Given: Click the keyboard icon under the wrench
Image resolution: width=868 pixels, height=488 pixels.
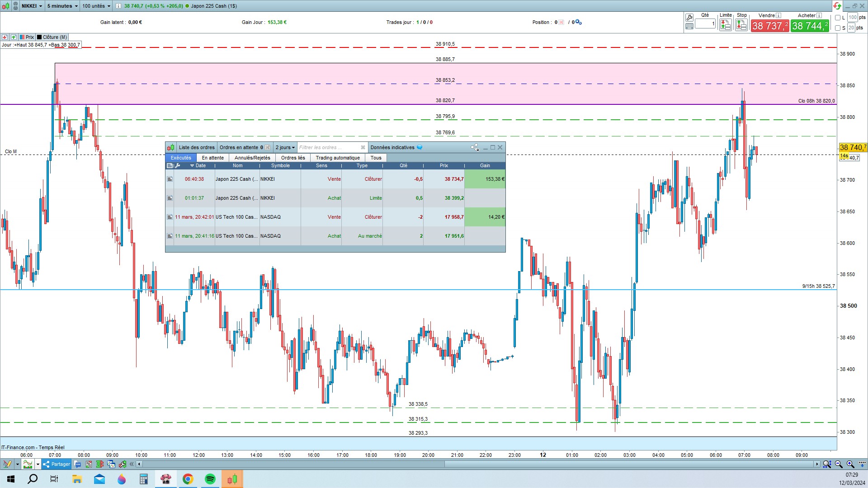Looking at the screenshot, I should point(689,26).
